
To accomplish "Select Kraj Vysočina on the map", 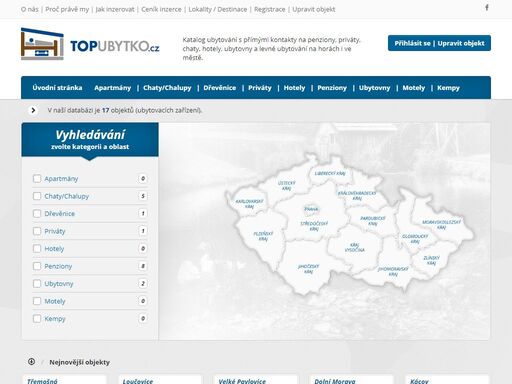I will point(355,247).
